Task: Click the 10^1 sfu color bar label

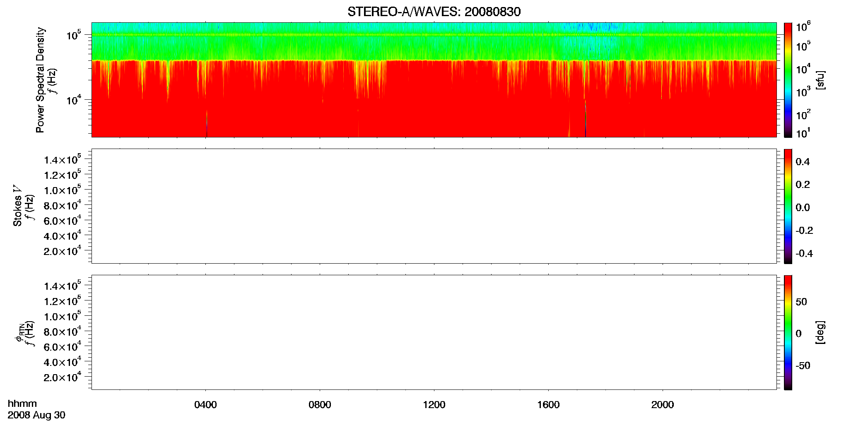Action: pos(803,133)
